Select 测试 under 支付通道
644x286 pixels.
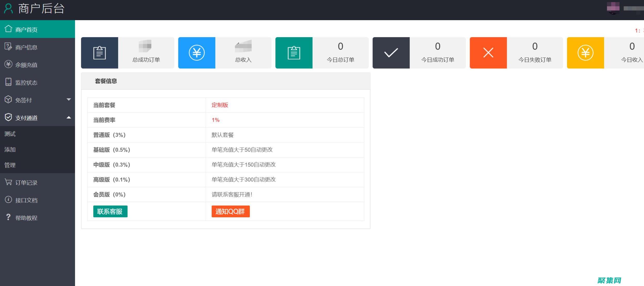(10, 134)
